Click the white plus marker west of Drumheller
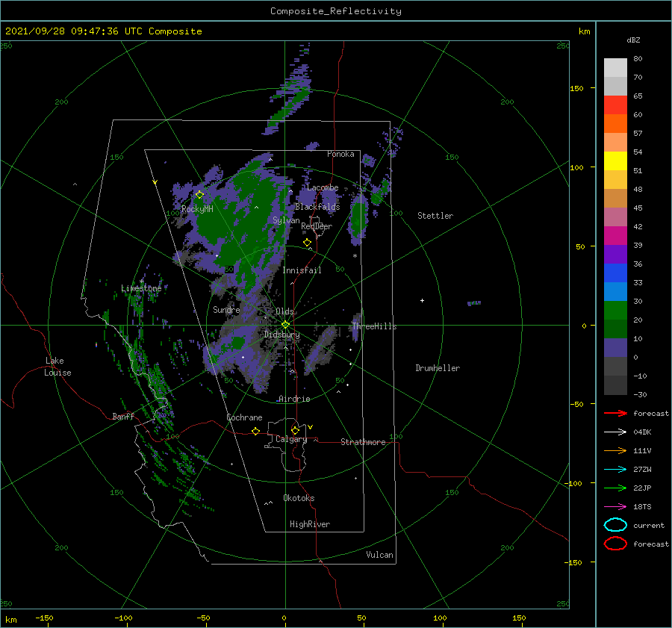Screen dimensions: 672x628 [422, 300]
